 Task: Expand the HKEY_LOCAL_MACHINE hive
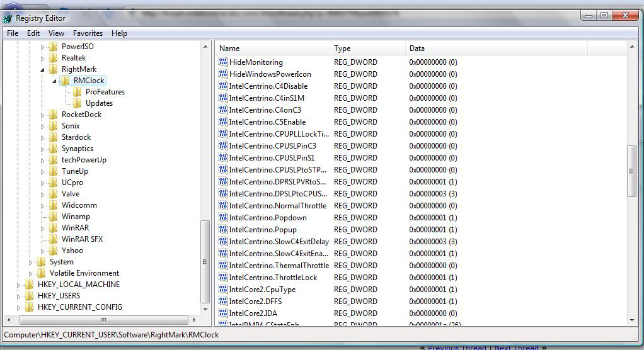click(18, 285)
